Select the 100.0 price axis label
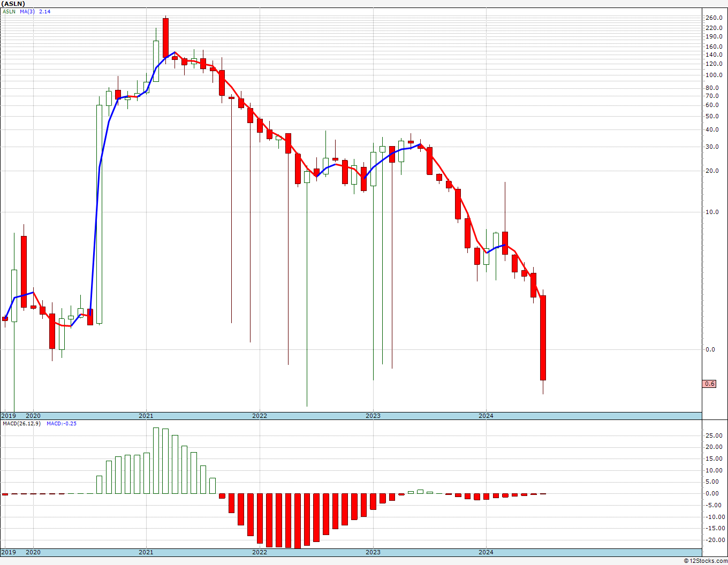The image size is (728, 565). click(x=714, y=74)
